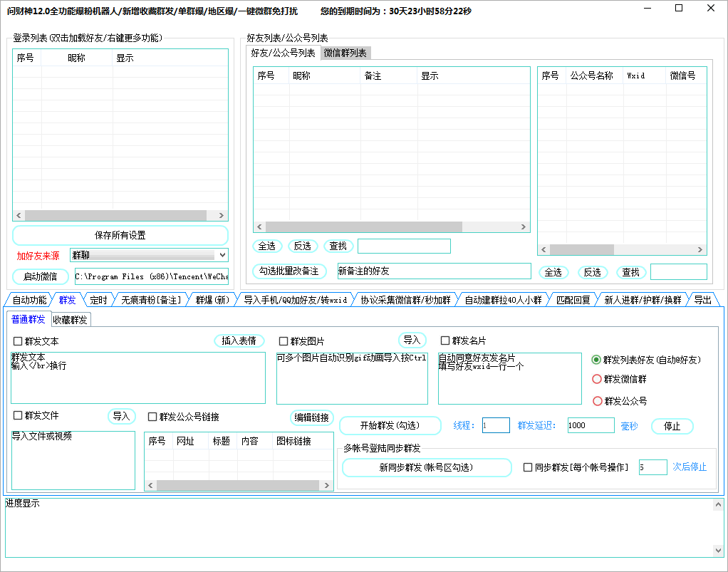Click 启动微信 to launch WeChat
This screenshot has width=728, height=572.
[x=41, y=276]
